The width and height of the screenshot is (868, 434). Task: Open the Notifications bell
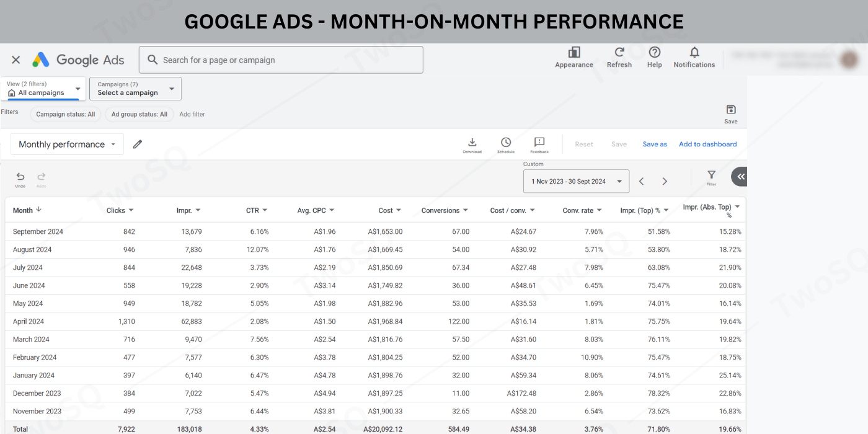[x=694, y=53]
